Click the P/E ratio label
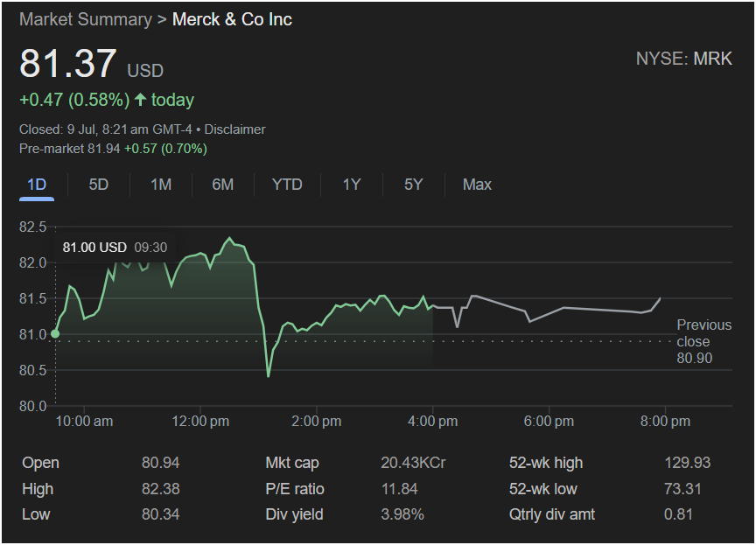756x545 pixels. [x=295, y=489]
